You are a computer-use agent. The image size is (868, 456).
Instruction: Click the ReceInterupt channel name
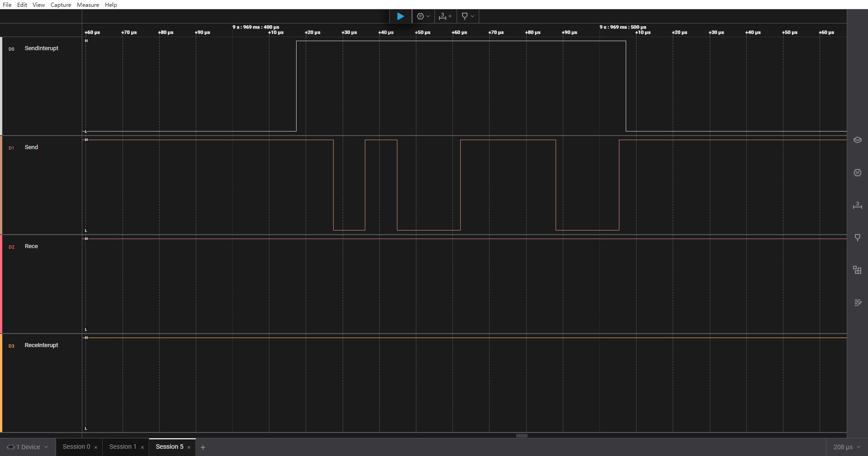[x=41, y=345]
